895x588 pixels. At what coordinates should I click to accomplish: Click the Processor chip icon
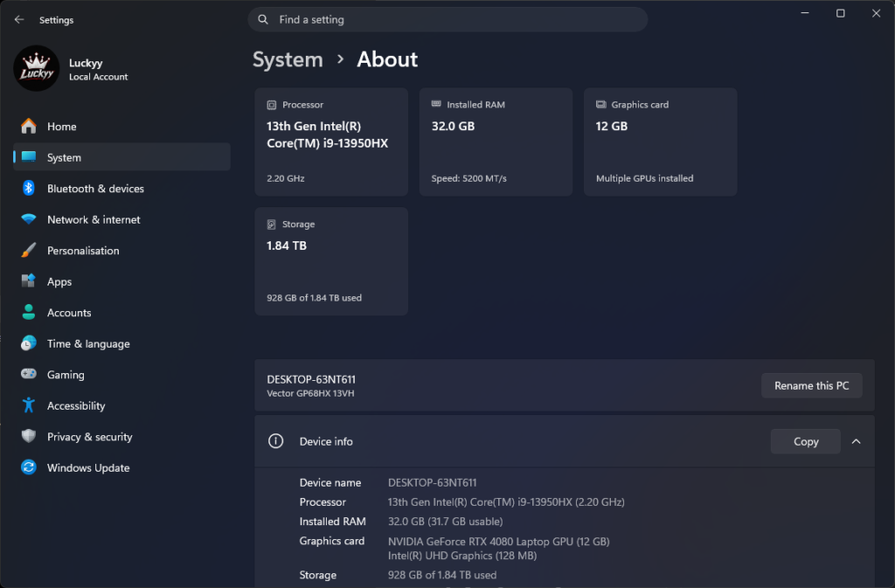(272, 105)
